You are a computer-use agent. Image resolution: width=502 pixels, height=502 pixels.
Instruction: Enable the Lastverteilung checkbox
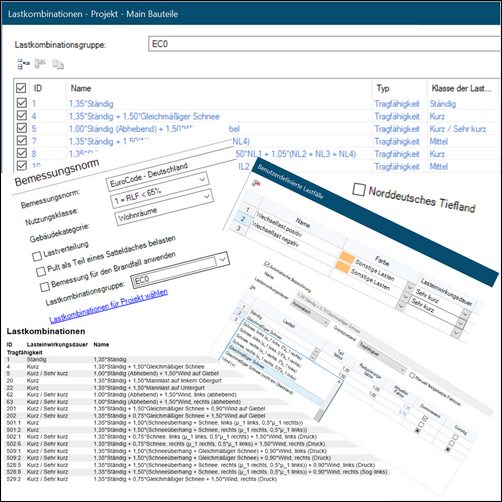37,256
